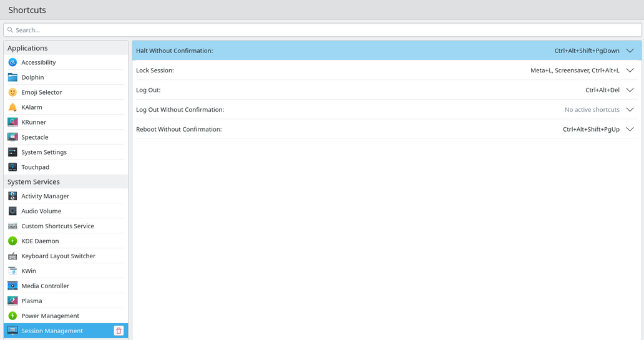Viewport: 644px width, 340px height.
Task: Remove Session Management via the trash icon
Action: pos(119,331)
